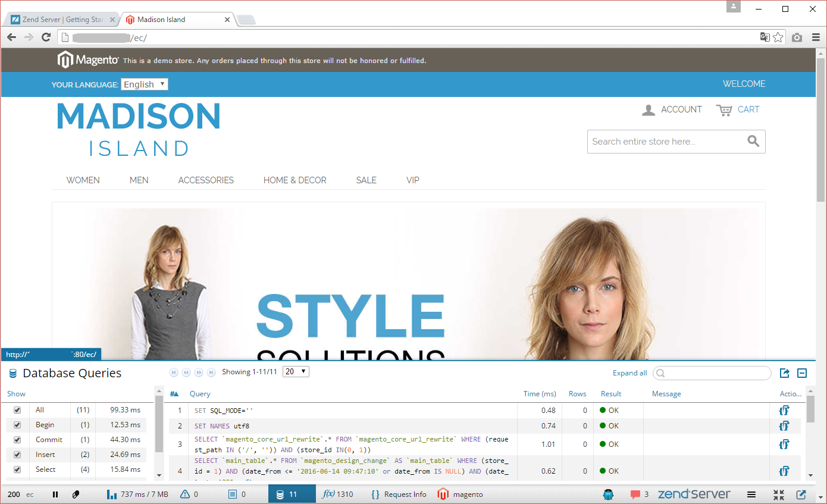
Task: Click the store search input field
Action: coord(665,142)
